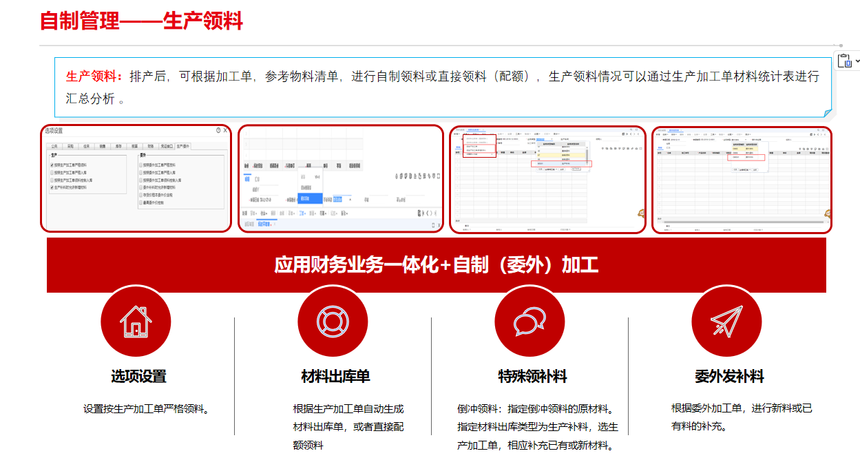Screen dimensions: 860x460
Task: Click the banner 应用财务业务一体化+自制(委外)加工
Action: [x=436, y=265]
